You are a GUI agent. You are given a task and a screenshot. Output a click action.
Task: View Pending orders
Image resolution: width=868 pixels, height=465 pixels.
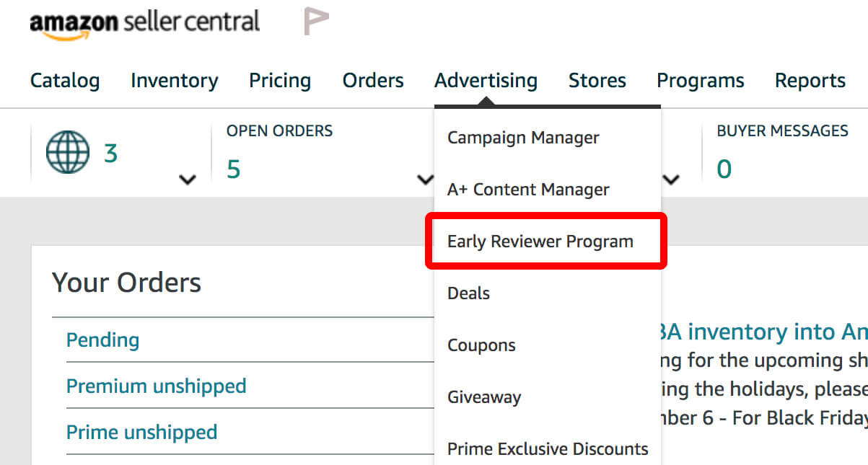pyautogui.click(x=102, y=340)
